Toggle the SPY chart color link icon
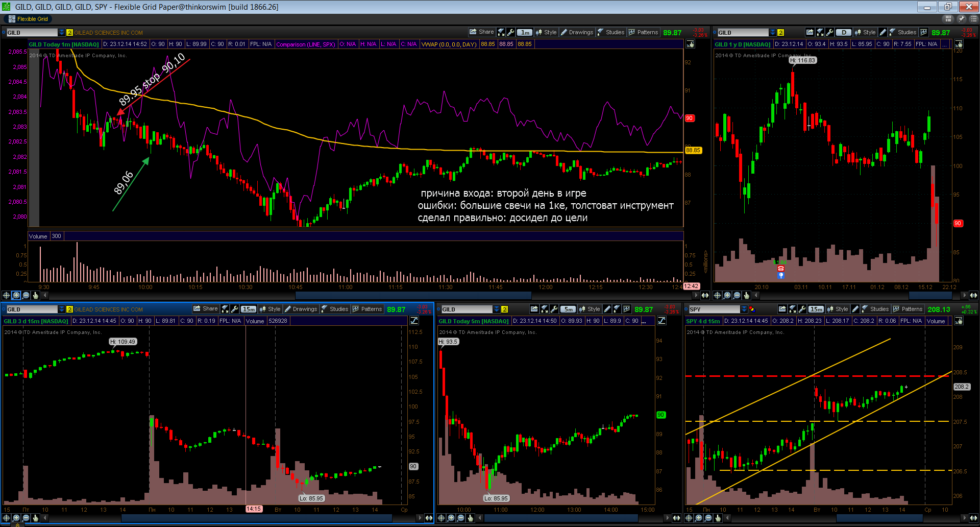This screenshot has width=980, height=527. pos(751,309)
